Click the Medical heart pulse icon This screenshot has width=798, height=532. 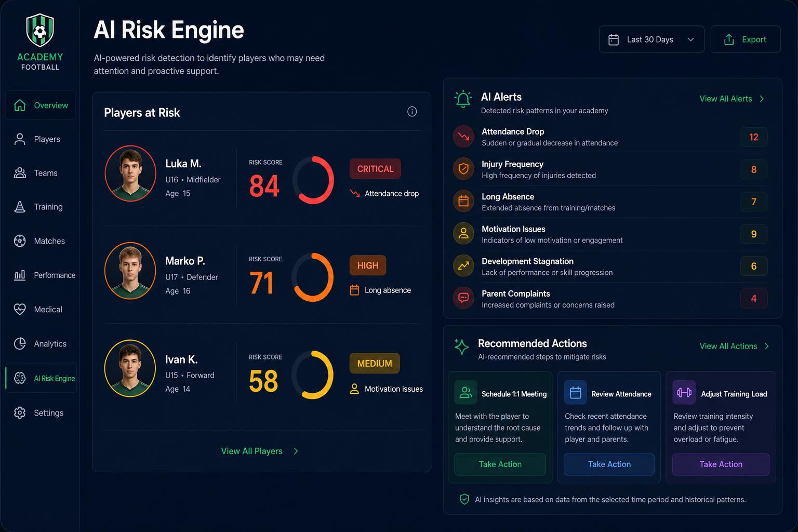[20, 309]
